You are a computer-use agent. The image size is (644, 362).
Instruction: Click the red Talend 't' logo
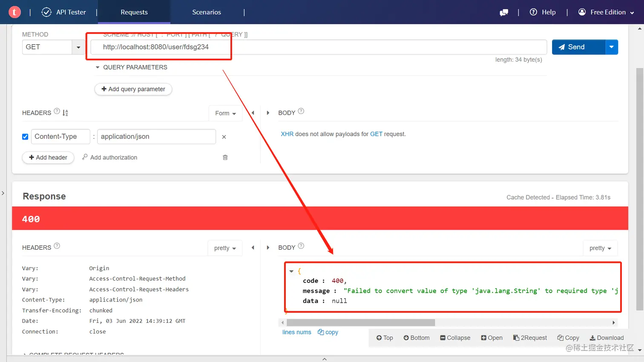(x=14, y=12)
